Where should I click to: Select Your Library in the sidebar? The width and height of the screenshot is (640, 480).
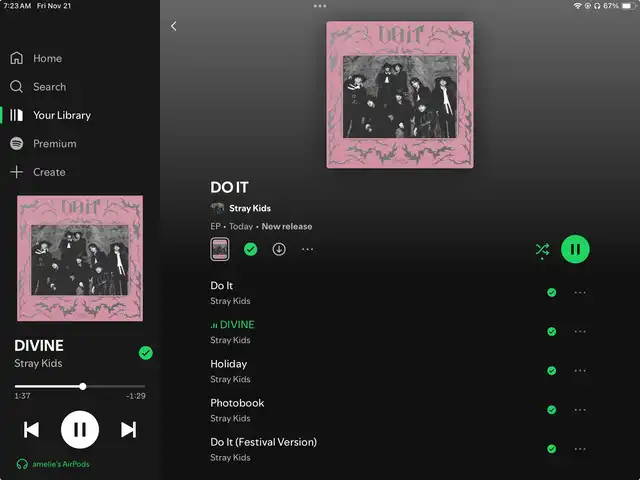(x=50, y=115)
